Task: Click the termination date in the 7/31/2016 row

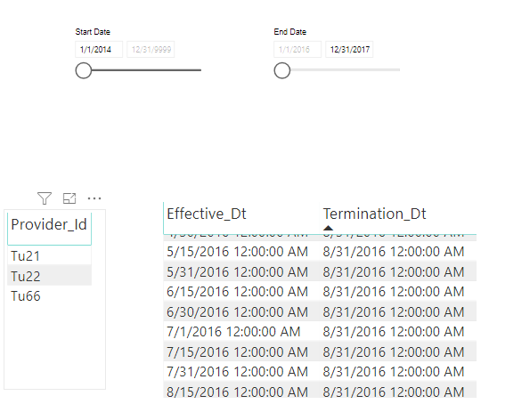Action: (394, 372)
